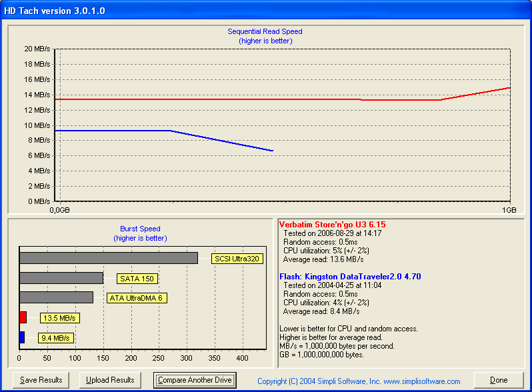Image resolution: width=532 pixels, height=392 pixels.
Task: Click the Sequential Read Speed chart title
Action: (265, 31)
